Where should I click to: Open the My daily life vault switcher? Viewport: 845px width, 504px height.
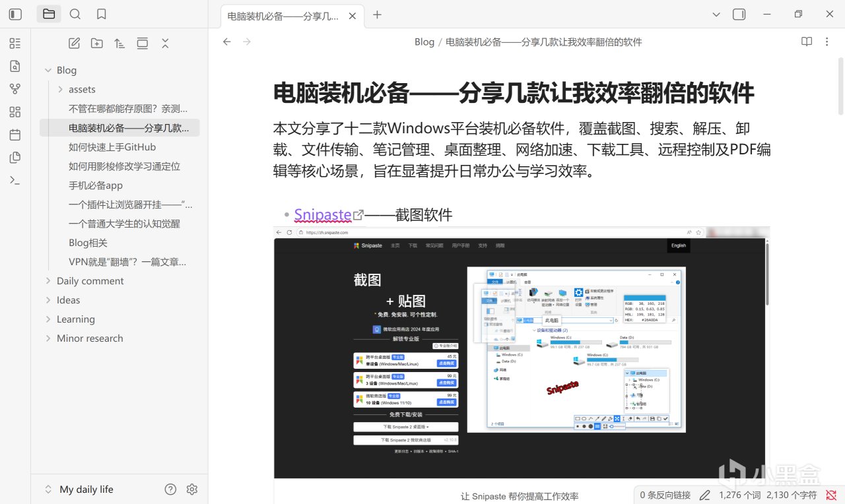(79, 489)
